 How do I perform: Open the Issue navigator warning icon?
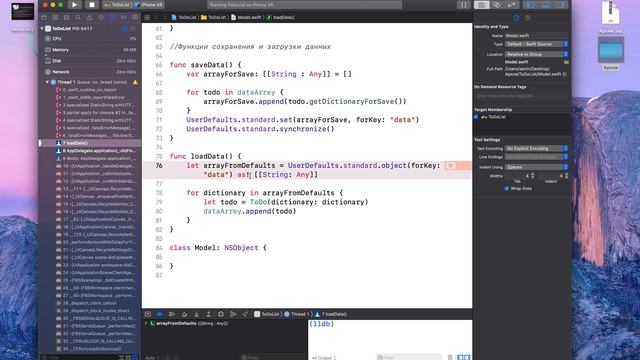click(x=89, y=18)
